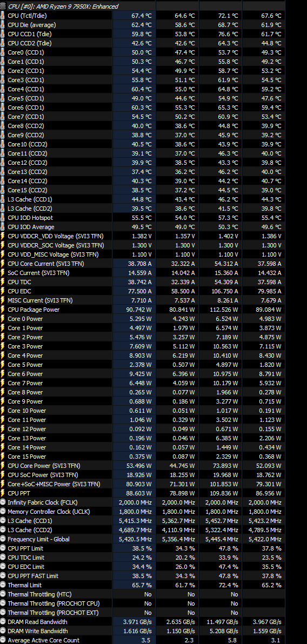
Task: Select Thermal Throttling (PROCHOT CPU) label
Action: (54, 603)
